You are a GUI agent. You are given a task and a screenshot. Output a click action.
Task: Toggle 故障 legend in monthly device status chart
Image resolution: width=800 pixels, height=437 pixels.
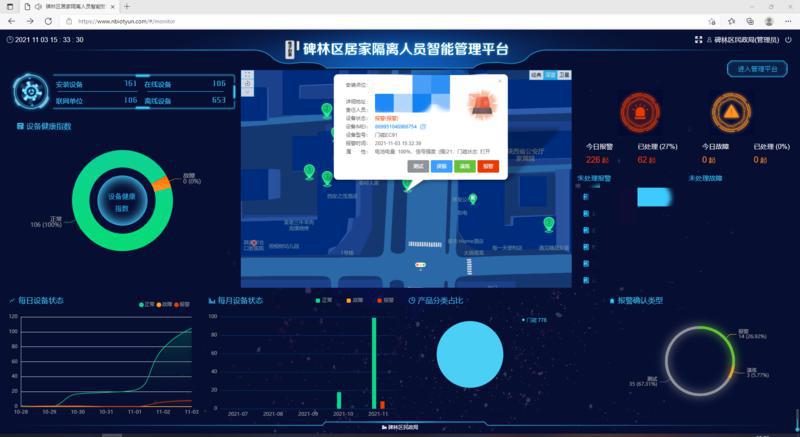(x=348, y=300)
